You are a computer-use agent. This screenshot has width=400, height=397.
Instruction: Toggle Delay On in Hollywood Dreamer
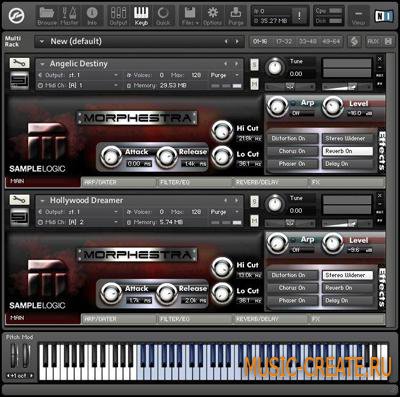pos(347,300)
